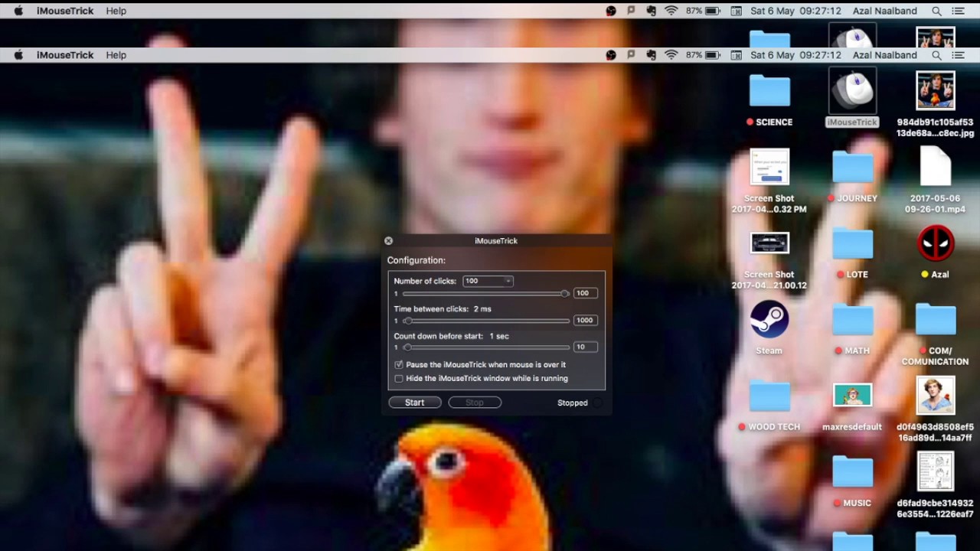Select the SCIENCE folder on the desktop
The width and height of the screenshot is (980, 551).
click(769, 92)
